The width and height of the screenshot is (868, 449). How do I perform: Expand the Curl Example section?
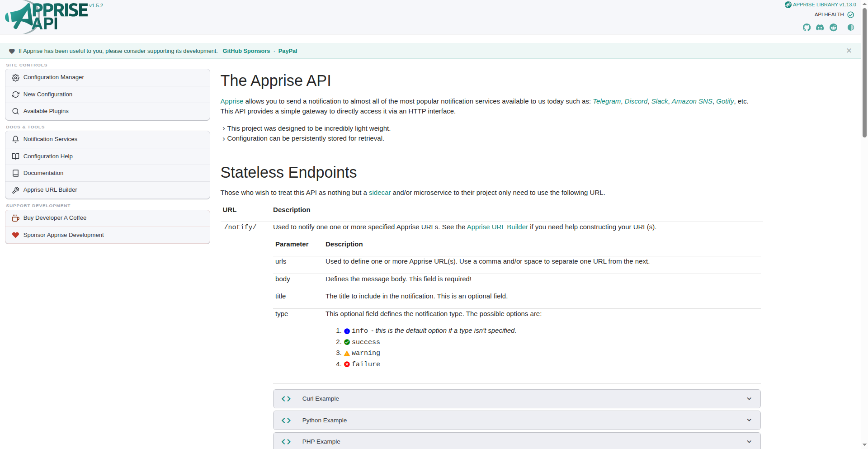(x=517, y=399)
